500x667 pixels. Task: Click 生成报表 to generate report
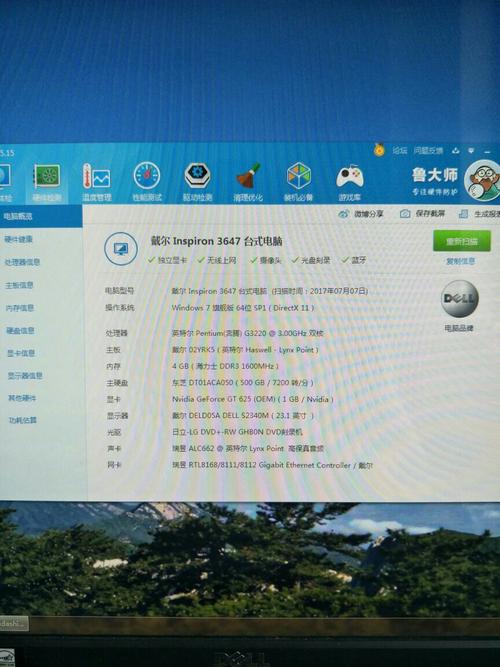(x=479, y=214)
